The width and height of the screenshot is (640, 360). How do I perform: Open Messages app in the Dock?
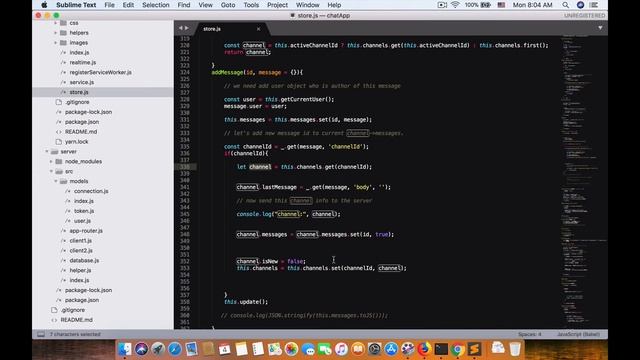click(x=308, y=349)
